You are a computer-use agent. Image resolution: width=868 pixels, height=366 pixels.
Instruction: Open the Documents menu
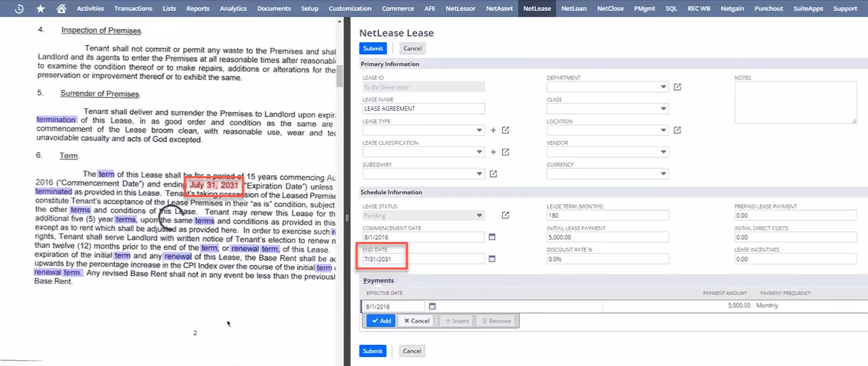click(x=274, y=8)
